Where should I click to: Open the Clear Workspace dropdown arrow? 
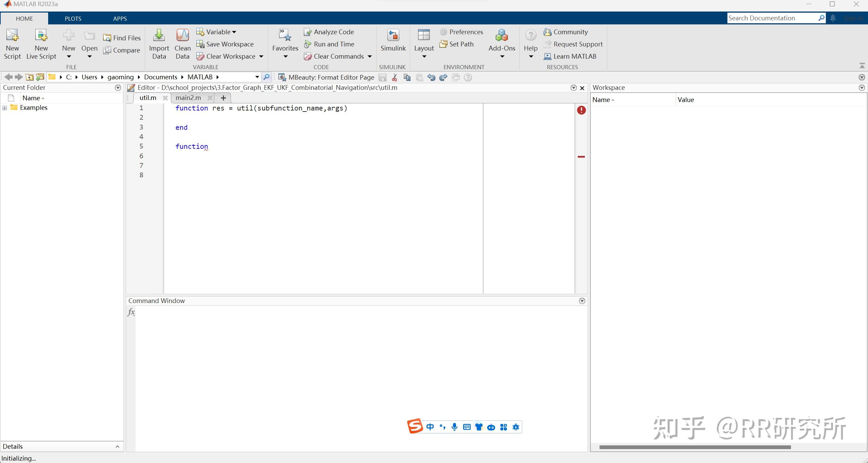tap(261, 56)
